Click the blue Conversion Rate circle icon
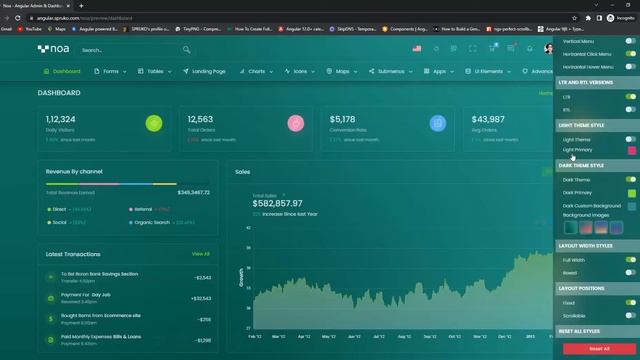The height and width of the screenshot is (360, 640). click(x=438, y=123)
